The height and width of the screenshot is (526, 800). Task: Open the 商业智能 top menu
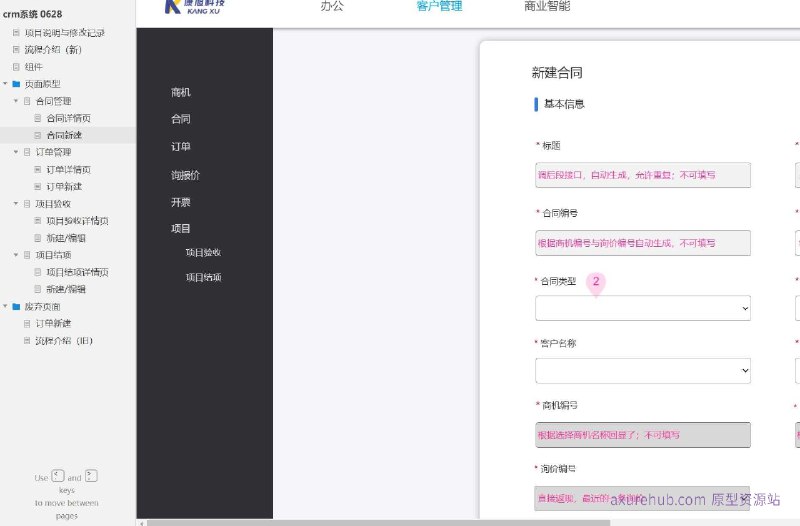click(x=547, y=6)
